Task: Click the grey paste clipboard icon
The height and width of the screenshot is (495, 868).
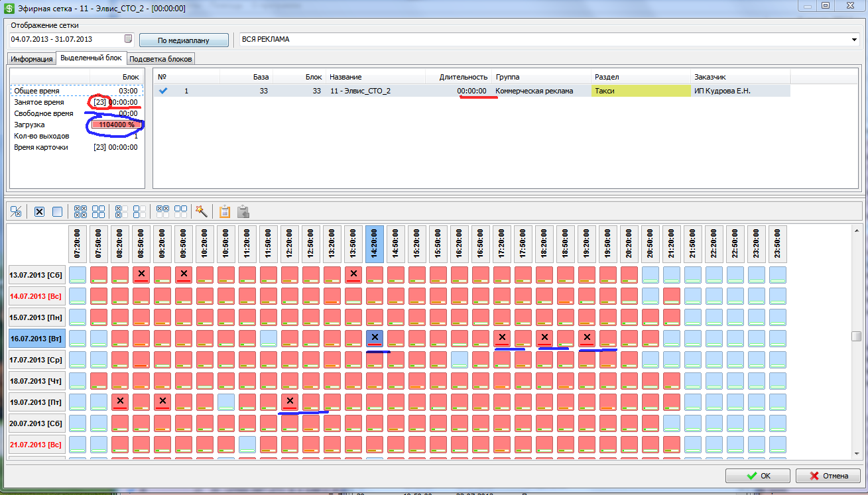Action: 243,211
